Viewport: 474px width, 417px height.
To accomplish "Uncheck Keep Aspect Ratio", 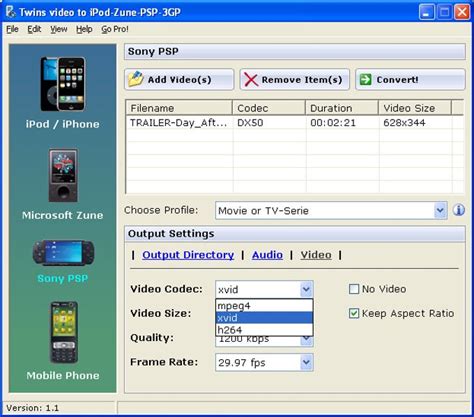I will tap(354, 313).
